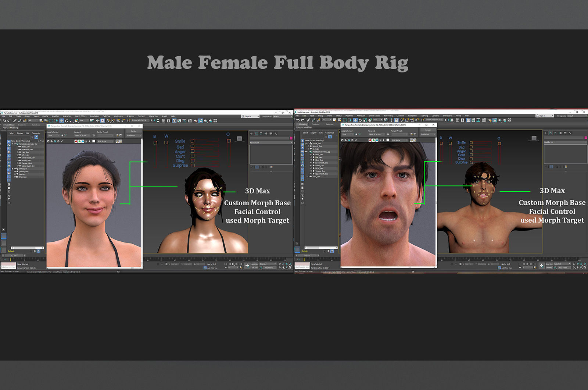Open RGB Alpha dropdown in male render window

[399, 140]
